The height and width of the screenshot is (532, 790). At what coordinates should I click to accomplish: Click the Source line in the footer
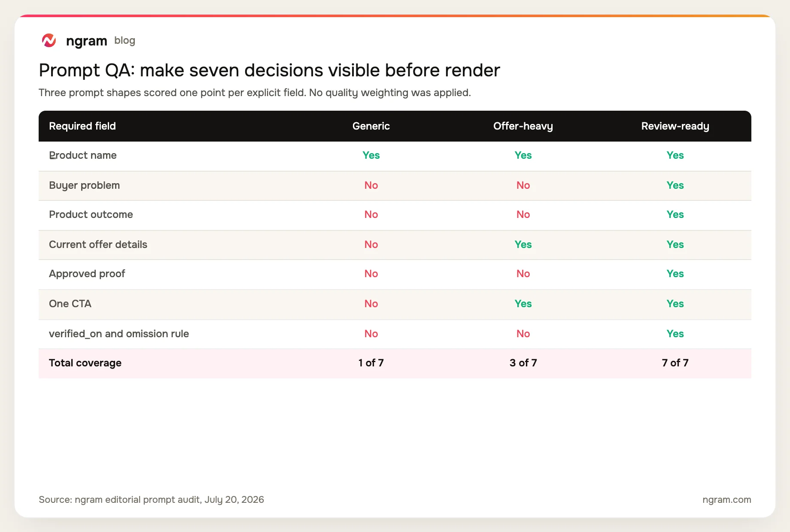tap(151, 499)
